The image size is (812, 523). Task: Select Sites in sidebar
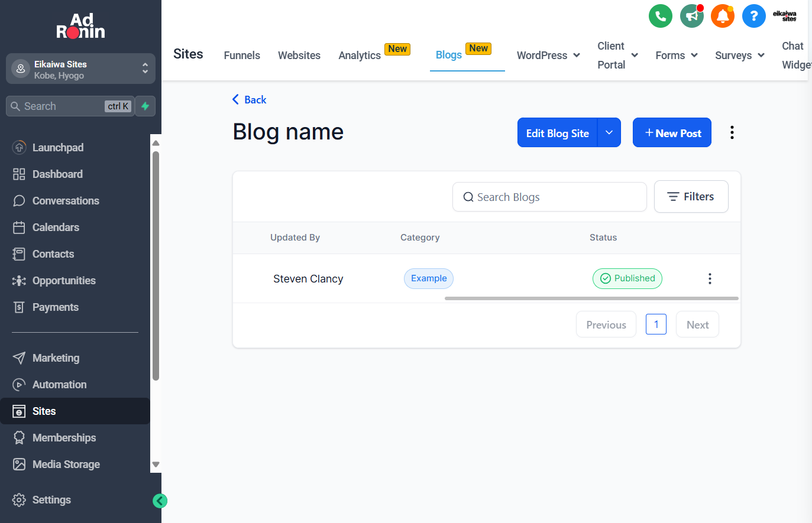[75, 411]
